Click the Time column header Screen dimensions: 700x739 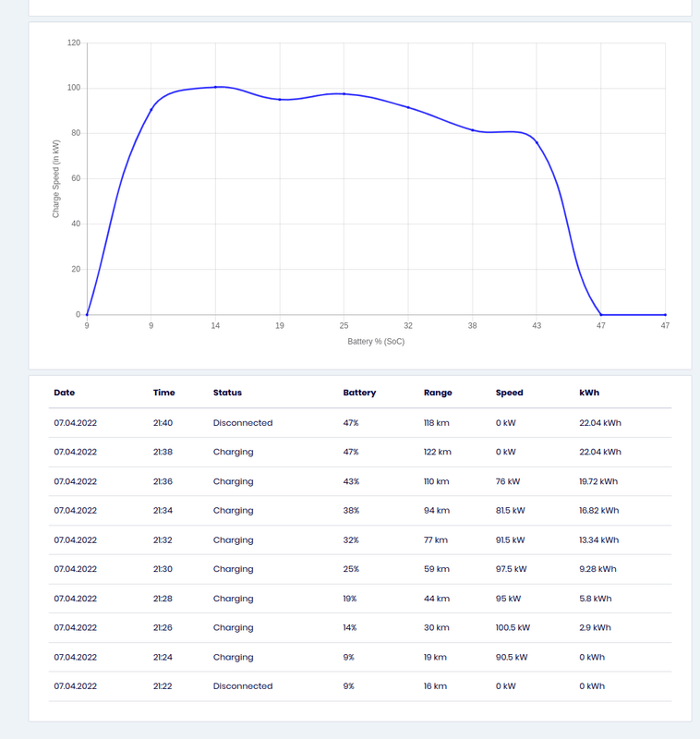(164, 393)
